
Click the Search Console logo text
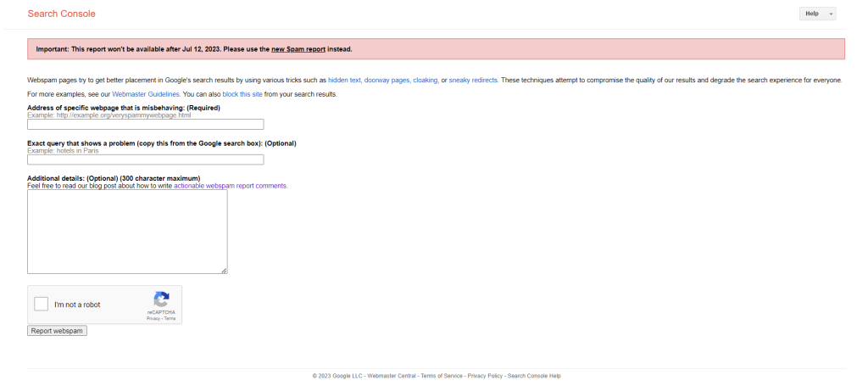coord(61,14)
